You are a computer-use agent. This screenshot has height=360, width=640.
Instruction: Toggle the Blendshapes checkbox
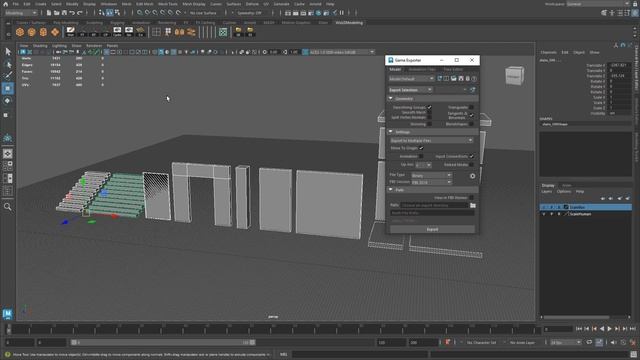click(x=471, y=124)
